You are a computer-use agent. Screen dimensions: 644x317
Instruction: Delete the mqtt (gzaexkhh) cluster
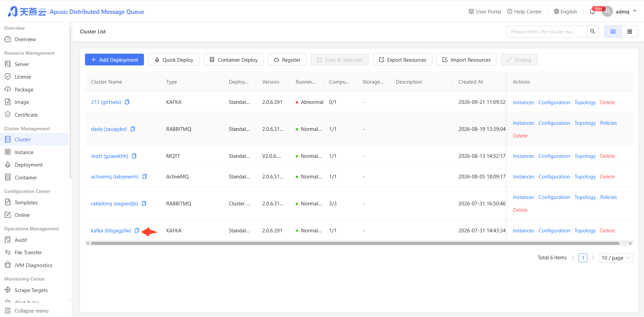coord(607,156)
